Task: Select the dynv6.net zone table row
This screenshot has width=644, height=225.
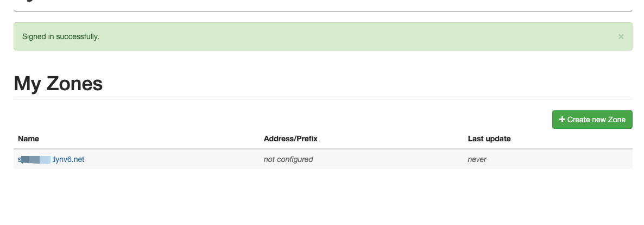Action: (x=323, y=159)
